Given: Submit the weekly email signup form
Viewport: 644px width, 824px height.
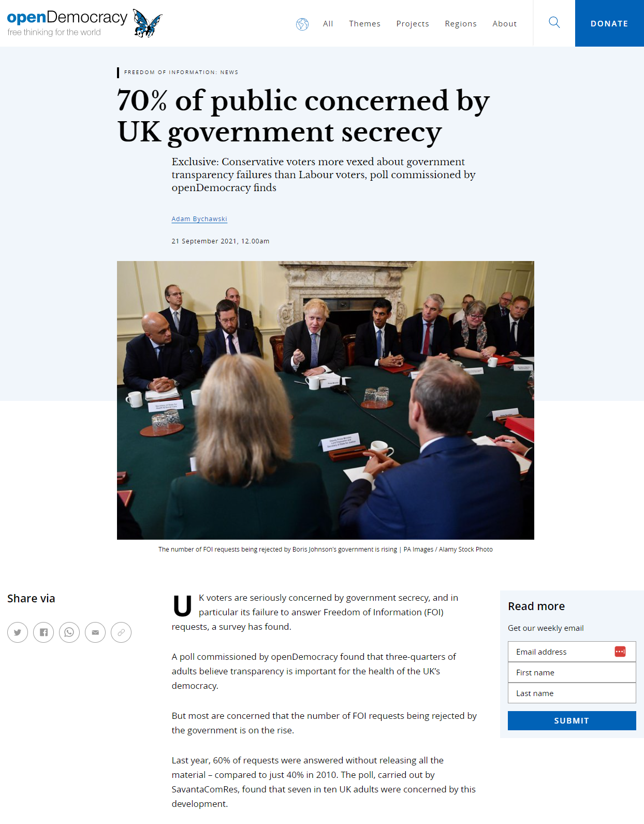Looking at the screenshot, I should tap(572, 720).
